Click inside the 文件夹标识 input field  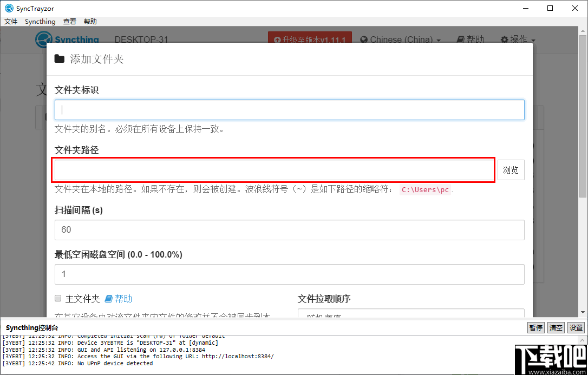[289, 109]
